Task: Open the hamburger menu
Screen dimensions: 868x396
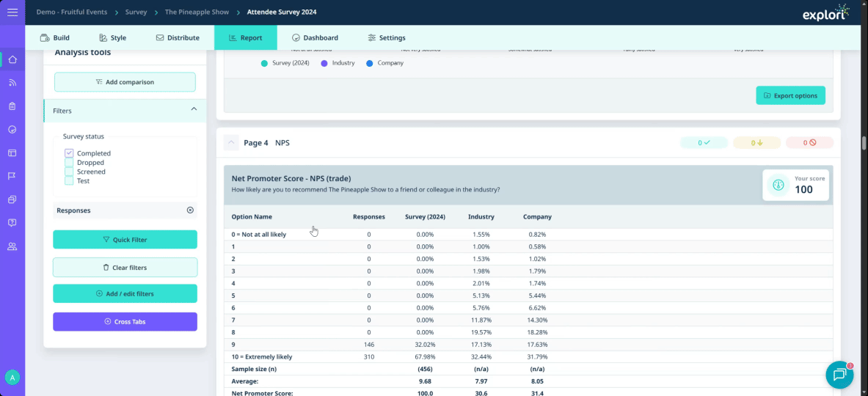Action: tap(12, 12)
